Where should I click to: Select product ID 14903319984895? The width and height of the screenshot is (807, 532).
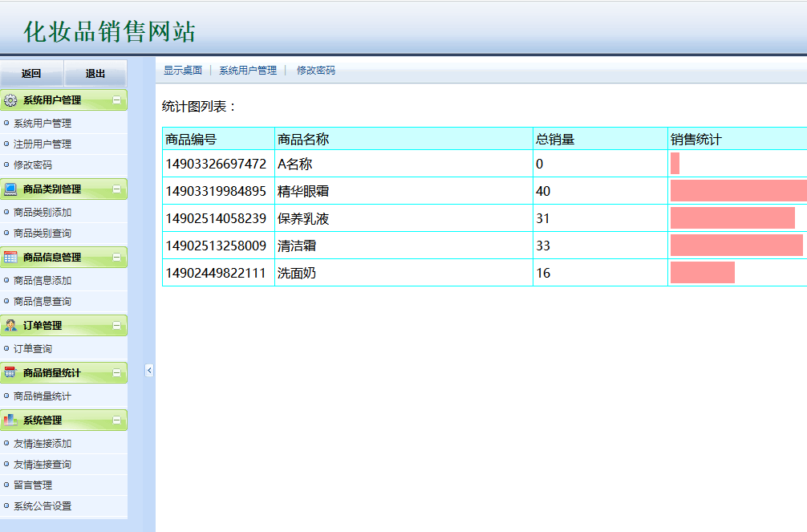pos(216,191)
